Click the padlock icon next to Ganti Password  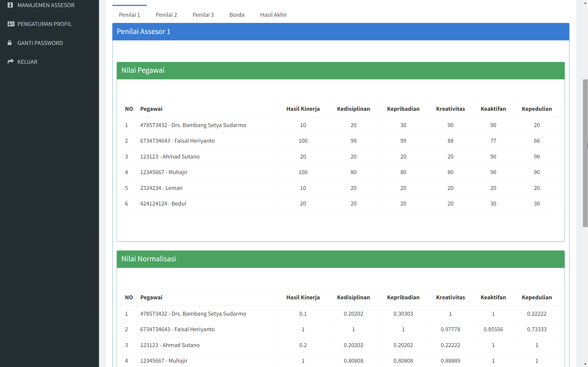(x=10, y=43)
